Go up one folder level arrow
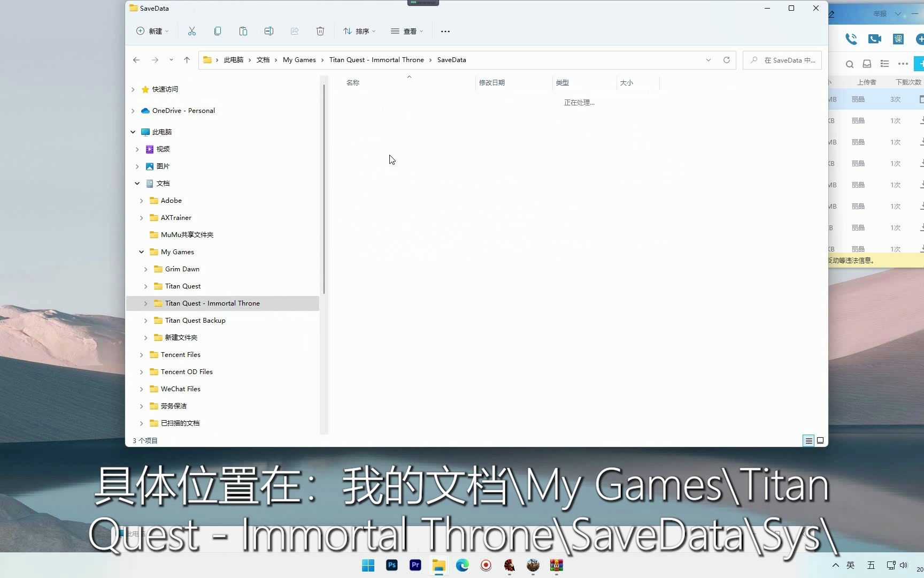Image resolution: width=924 pixels, height=578 pixels. (187, 60)
